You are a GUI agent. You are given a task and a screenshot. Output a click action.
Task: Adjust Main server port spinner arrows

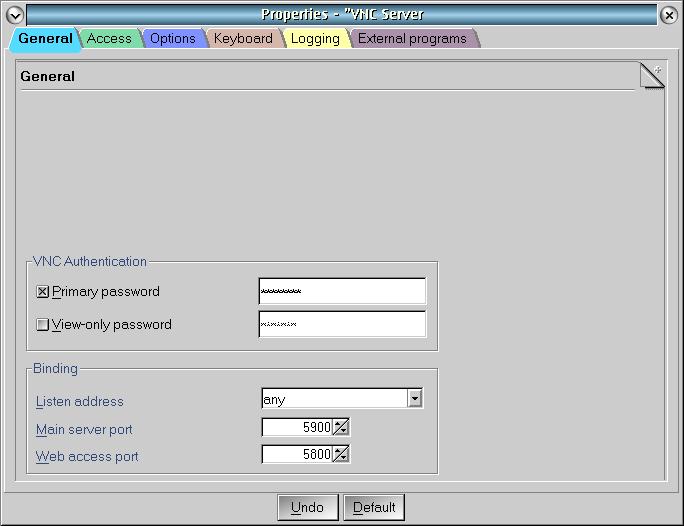pos(341,427)
